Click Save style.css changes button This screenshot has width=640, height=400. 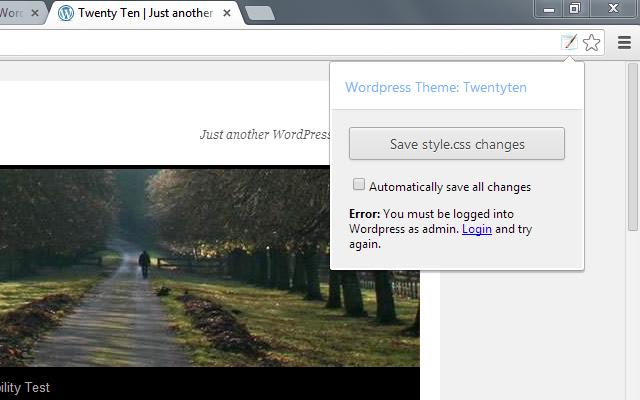click(457, 144)
